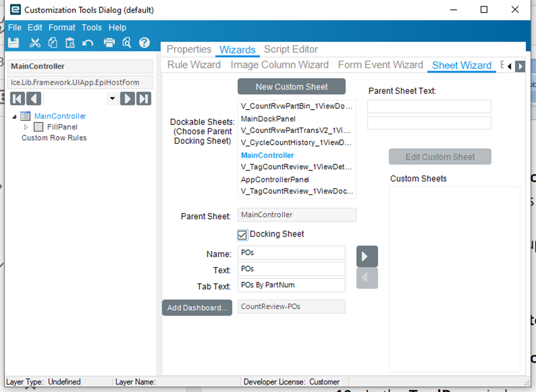Select Custom Row Rules tree item

pos(54,138)
